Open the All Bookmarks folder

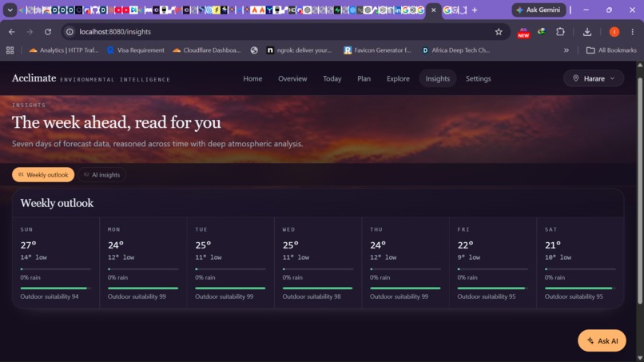[611, 50]
